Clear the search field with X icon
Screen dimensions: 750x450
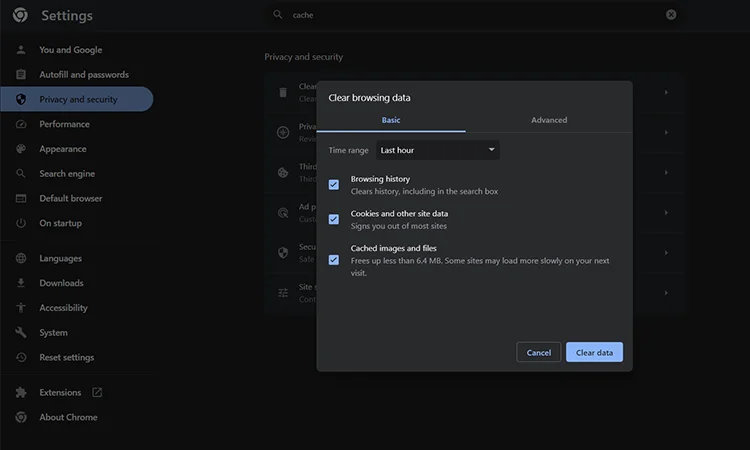click(x=671, y=15)
